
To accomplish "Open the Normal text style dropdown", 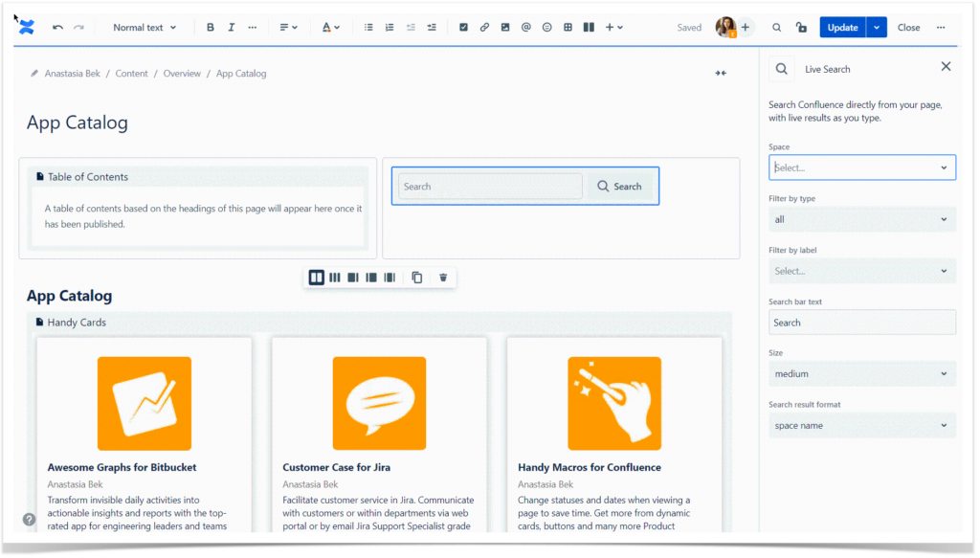I will [x=144, y=27].
